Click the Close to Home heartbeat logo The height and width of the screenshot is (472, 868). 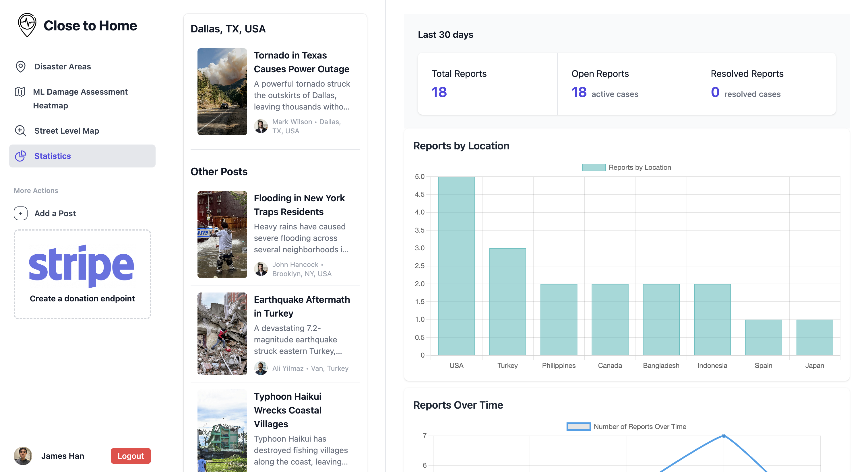(27, 25)
